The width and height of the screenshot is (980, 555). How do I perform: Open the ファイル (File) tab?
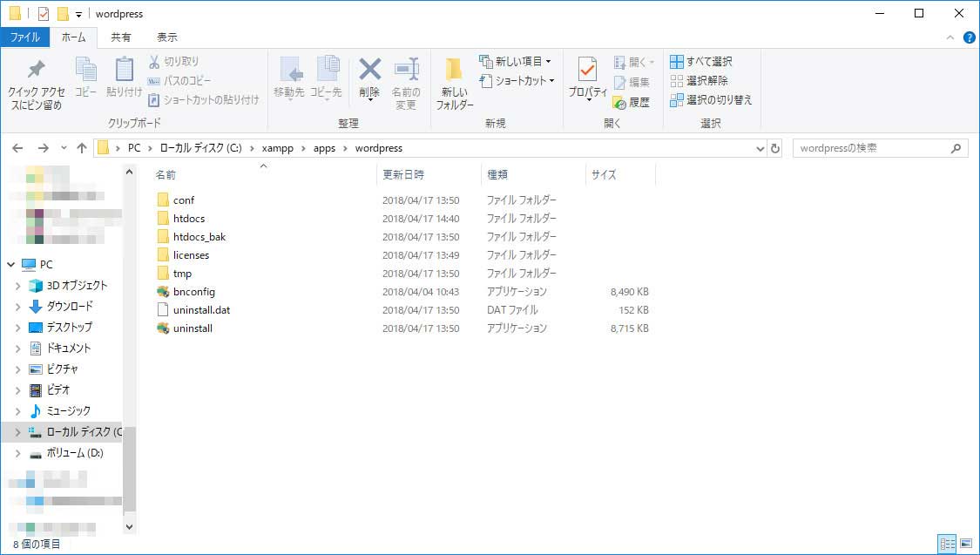tap(25, 37)
